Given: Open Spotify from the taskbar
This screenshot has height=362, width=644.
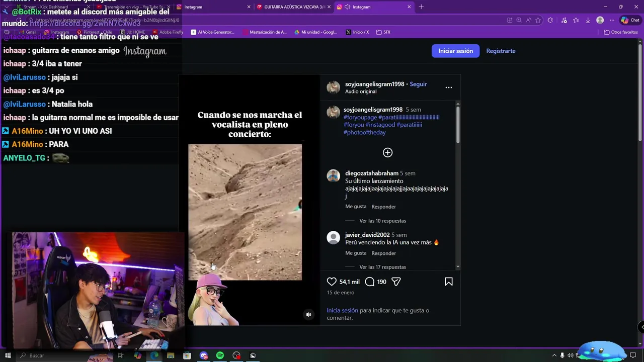Looking at the screenshot, I should [x=220, y=355].
